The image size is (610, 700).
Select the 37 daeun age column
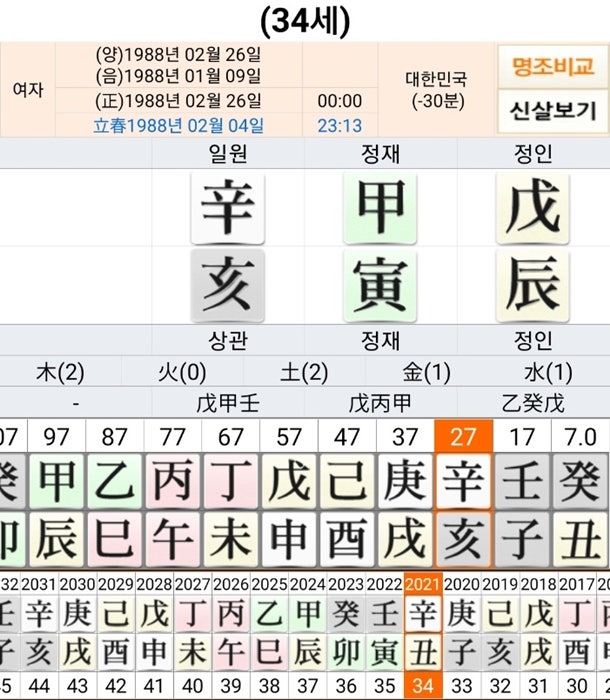[x=405, y=437]
